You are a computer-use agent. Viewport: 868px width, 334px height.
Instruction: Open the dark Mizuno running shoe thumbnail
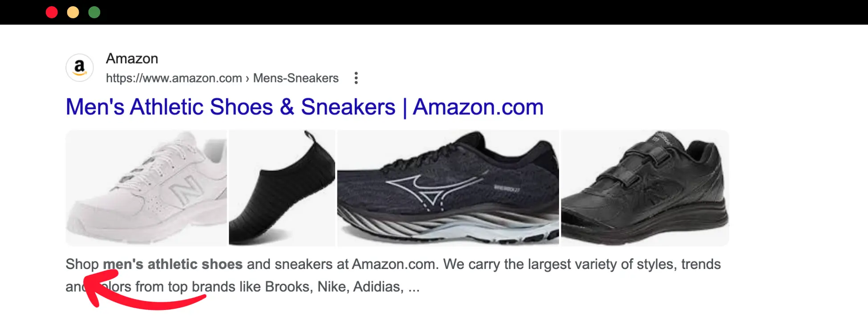tap(448, 187)
